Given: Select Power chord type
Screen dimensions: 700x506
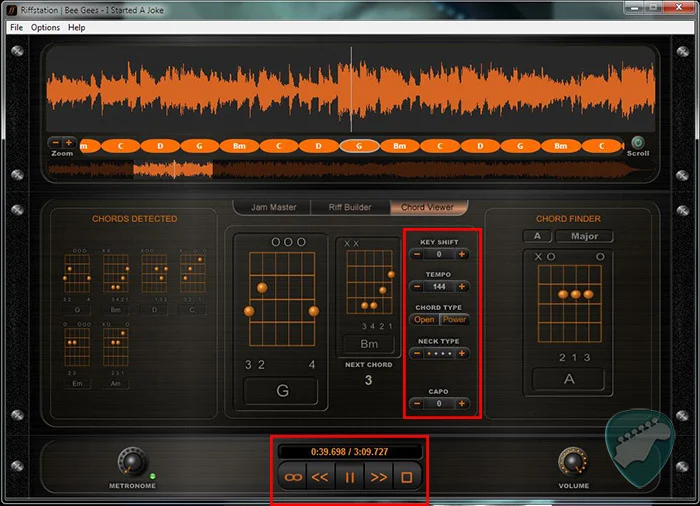Looking at the screenshot, I should point(454,319).
